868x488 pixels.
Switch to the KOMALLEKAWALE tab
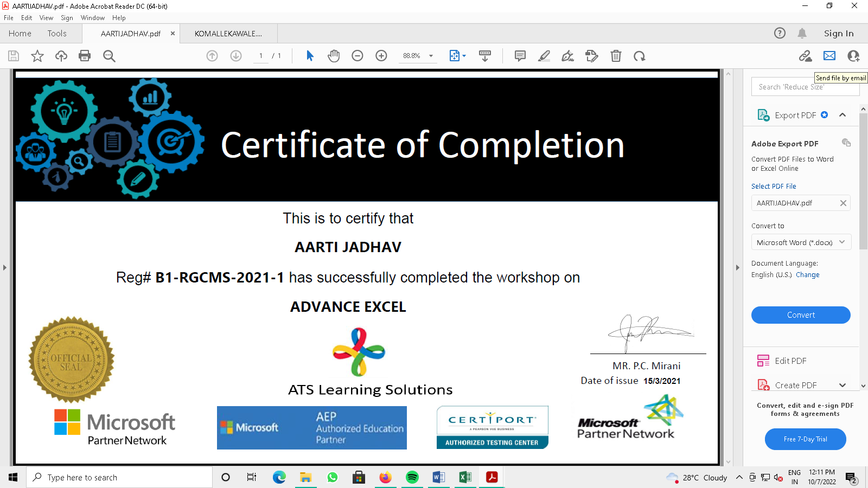(x=228, y=34)
